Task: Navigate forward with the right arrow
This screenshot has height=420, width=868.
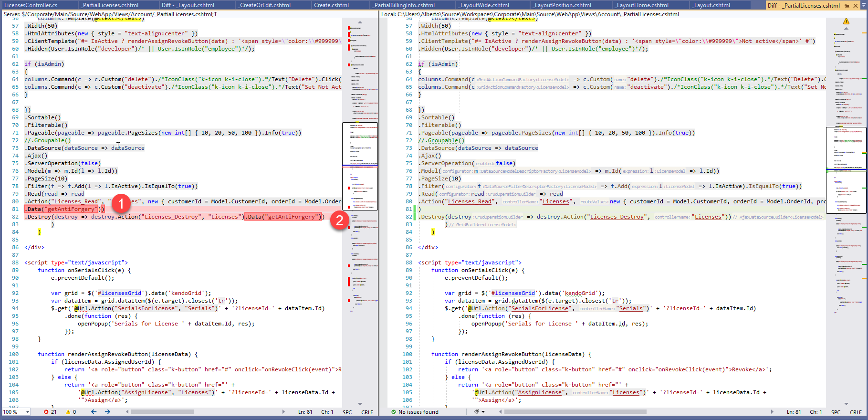Action: click(x=107, y=412)
